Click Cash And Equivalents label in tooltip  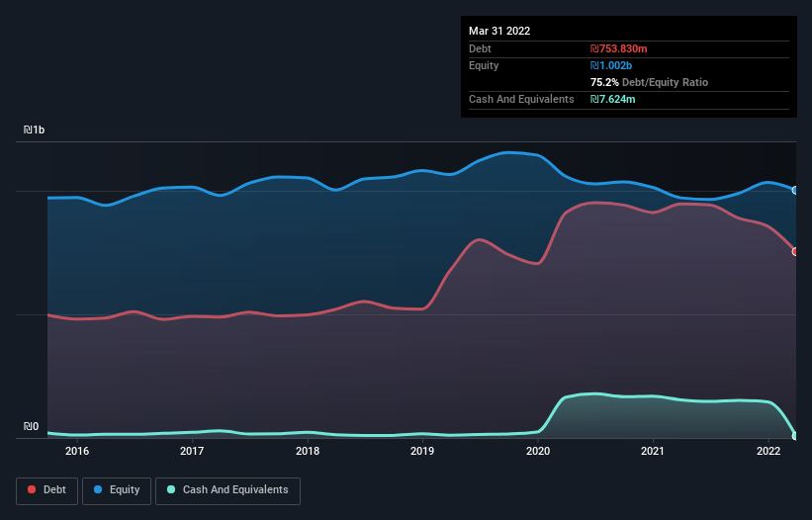pos(521,99)
